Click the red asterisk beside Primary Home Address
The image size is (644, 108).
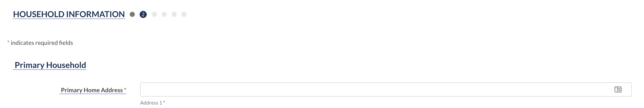(125, 89)
